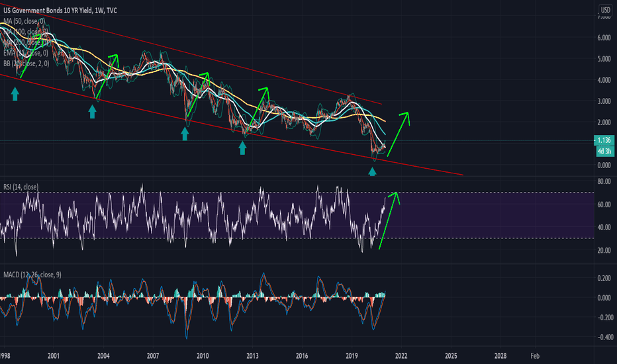The image size is (617, 364).
Task: Select the MA (50, close, 0) indicator legend
Action: tap(24, 21)
